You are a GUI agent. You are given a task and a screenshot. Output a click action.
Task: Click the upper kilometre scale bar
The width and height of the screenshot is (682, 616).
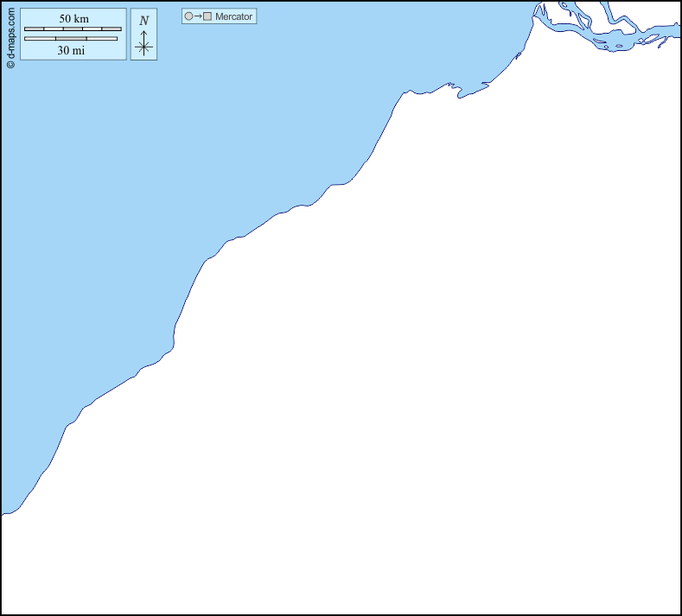73,29
